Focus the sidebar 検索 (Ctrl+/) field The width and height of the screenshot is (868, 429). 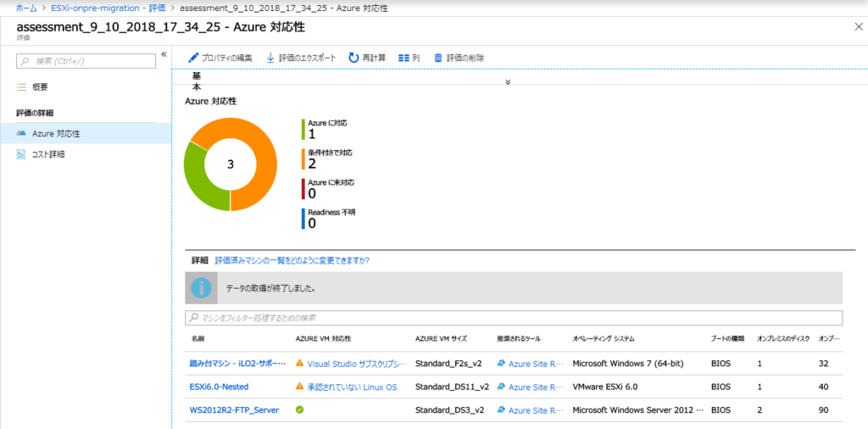click(x=86, y=61)
